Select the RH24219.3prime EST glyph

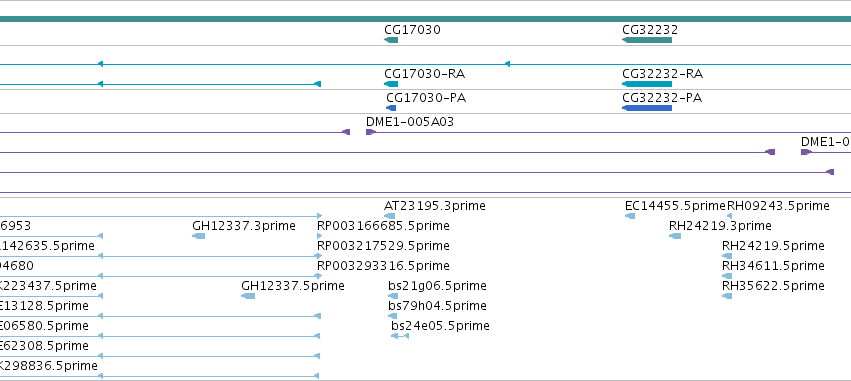(675, 236)
